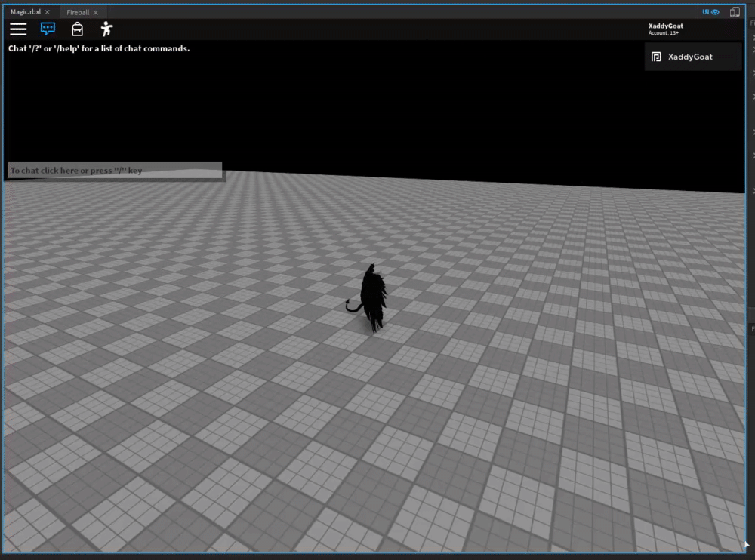
Task: Close the Fireball tab
Action: (96, 13)
